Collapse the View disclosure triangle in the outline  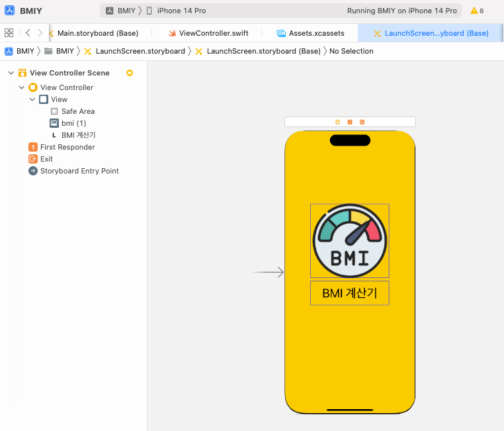coord(32,99)
